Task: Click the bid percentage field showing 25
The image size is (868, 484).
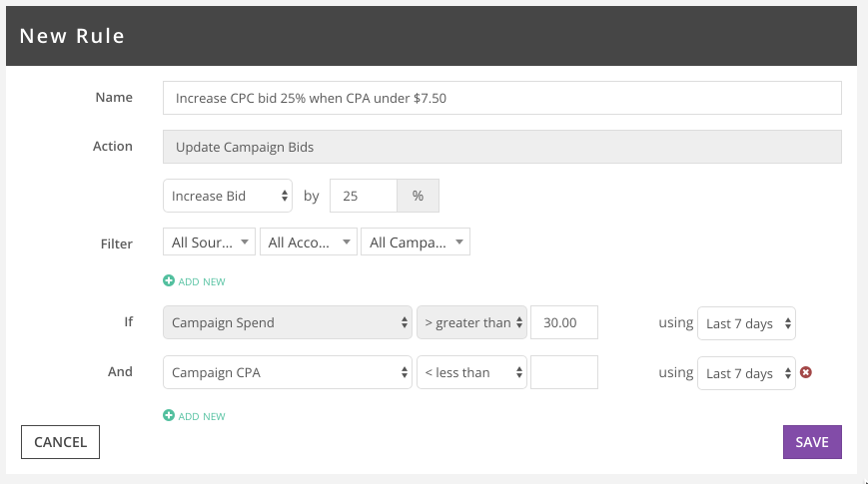Action: point(364,196)
